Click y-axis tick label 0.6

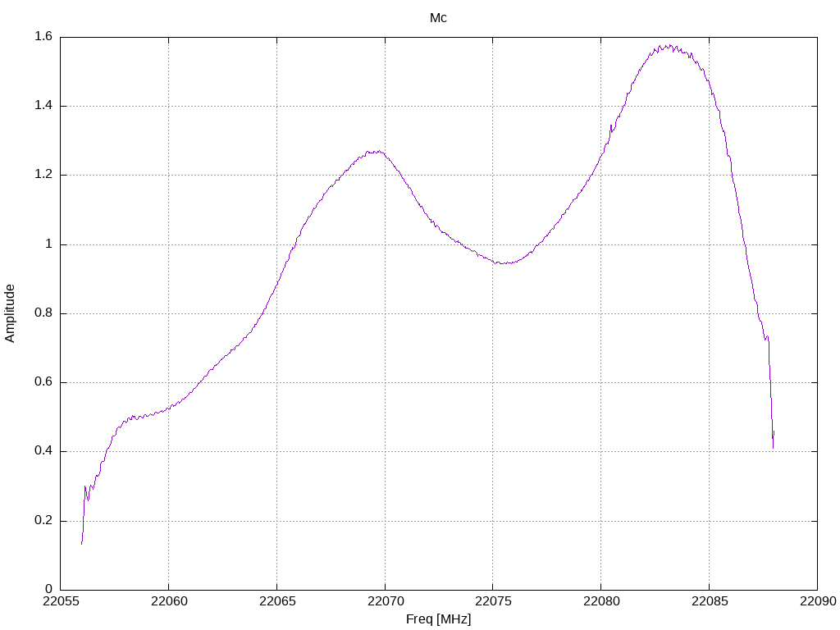43,382
